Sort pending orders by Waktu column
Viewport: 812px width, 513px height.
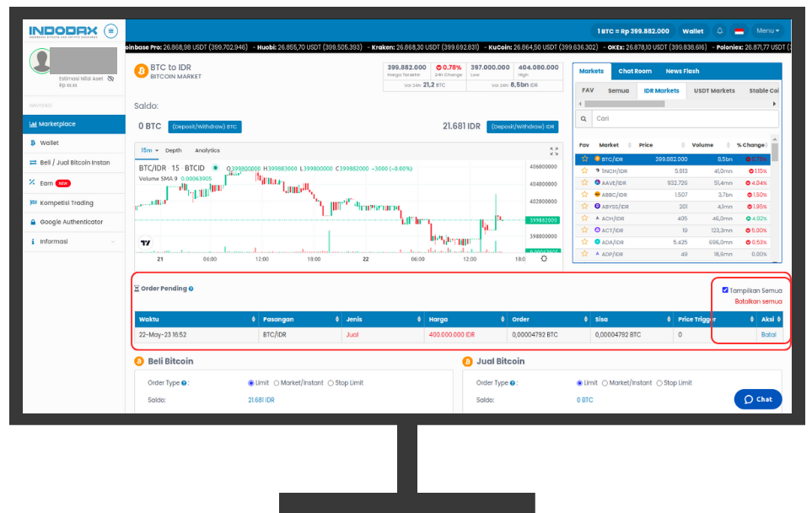click(x=196, y=319)
